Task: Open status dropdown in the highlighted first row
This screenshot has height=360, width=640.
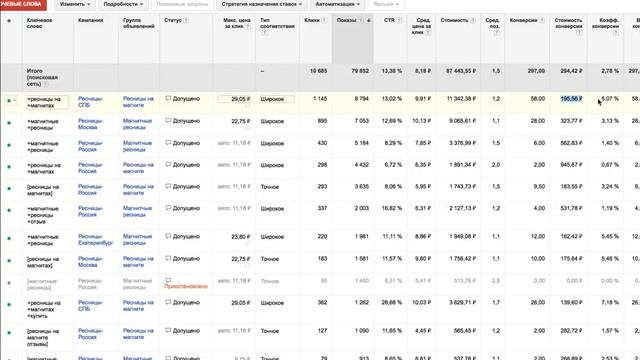Action: (11, 100)
